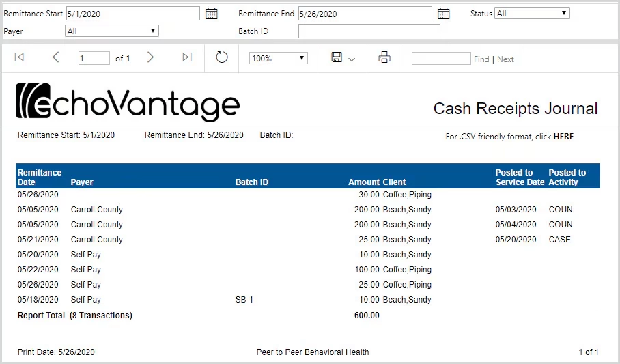Open the Remittance End calendar picker
This screenshot has height=364, width=620.
click(444, 14)
